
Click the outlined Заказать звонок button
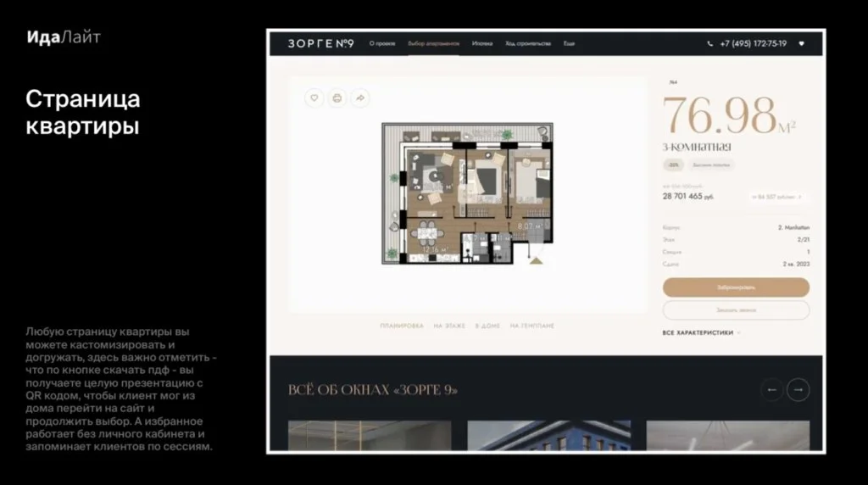(x=735, y=309)
